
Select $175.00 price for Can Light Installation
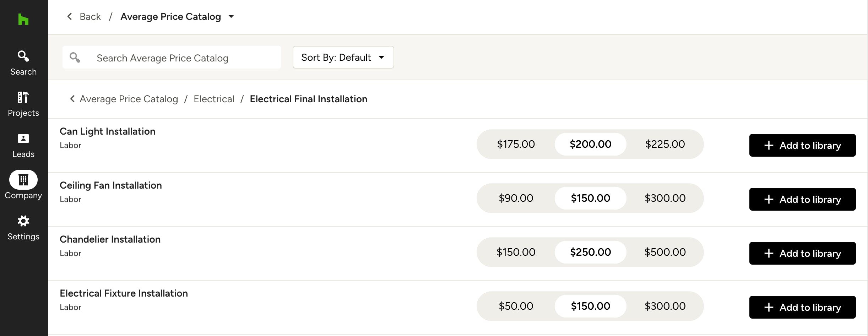516,144
